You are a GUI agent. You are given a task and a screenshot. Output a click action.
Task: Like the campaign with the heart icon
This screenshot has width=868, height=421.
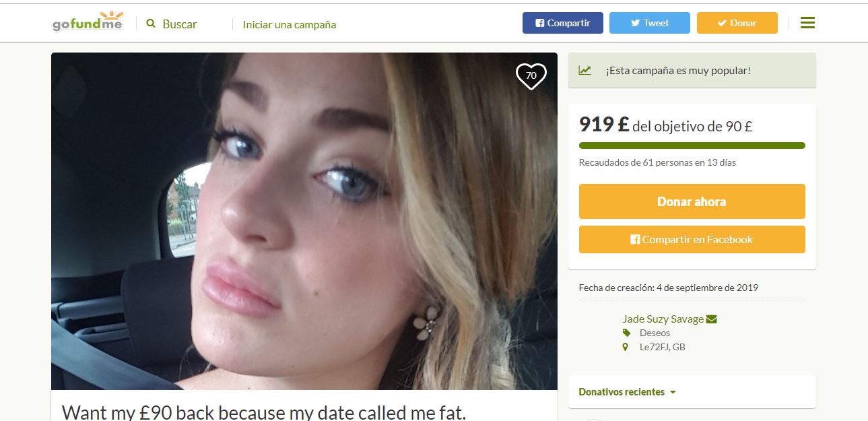click(531, 76)
